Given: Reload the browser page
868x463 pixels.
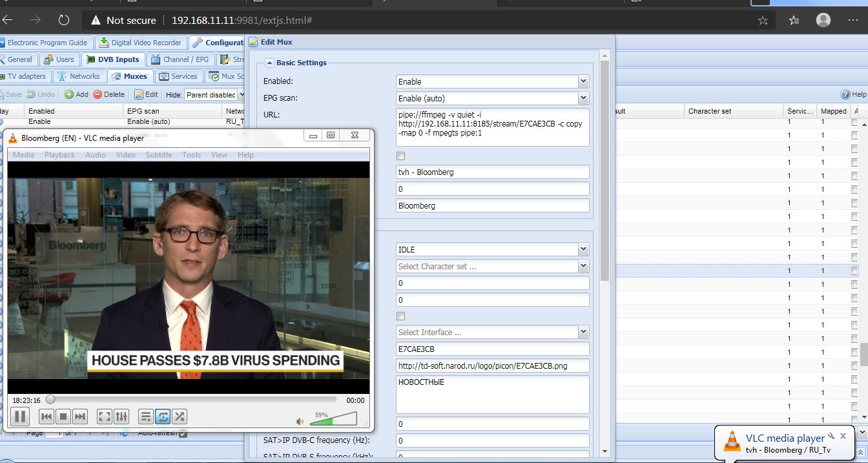Looking at the screenshot, I should coord(63,20).
